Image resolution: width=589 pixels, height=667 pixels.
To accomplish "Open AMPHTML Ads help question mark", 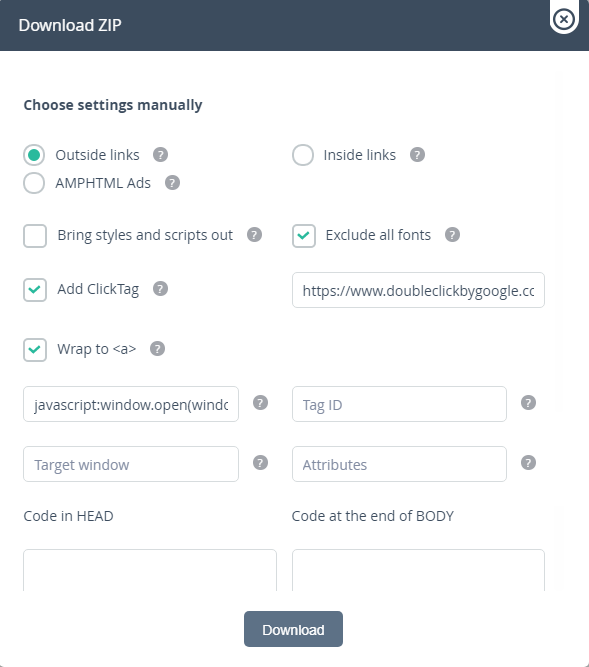I will (x=172, y=182).
